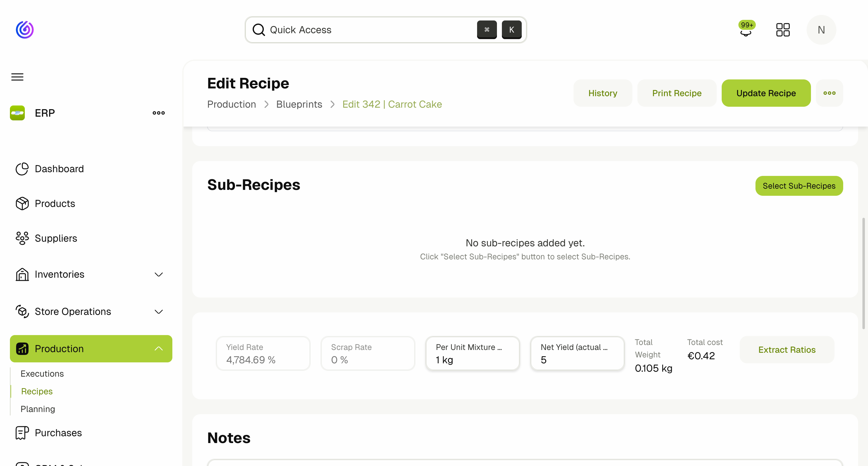Click the Extract Ratios button

tap(787, 350)
